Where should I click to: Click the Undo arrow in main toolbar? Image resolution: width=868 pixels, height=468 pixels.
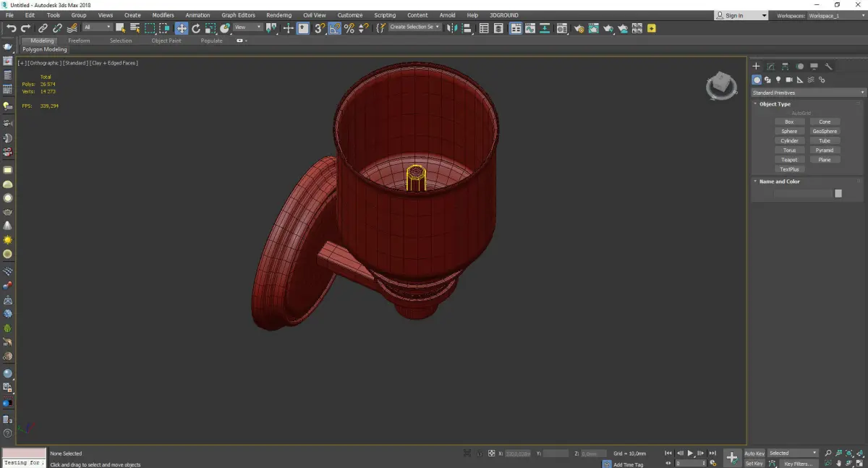pos(11,28)
